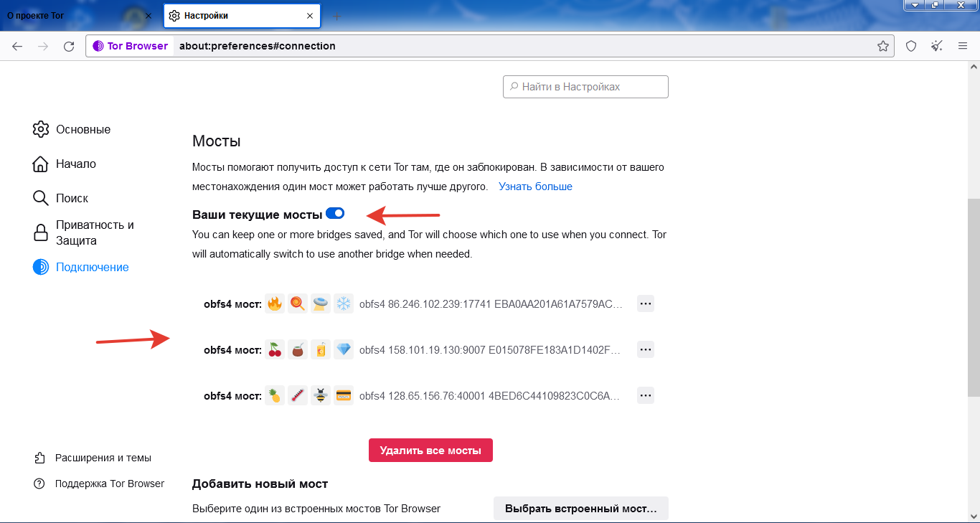Click the 'Удалить все мосты' button
This screenshot has width=980, height=523.
(x=430, y=451)
